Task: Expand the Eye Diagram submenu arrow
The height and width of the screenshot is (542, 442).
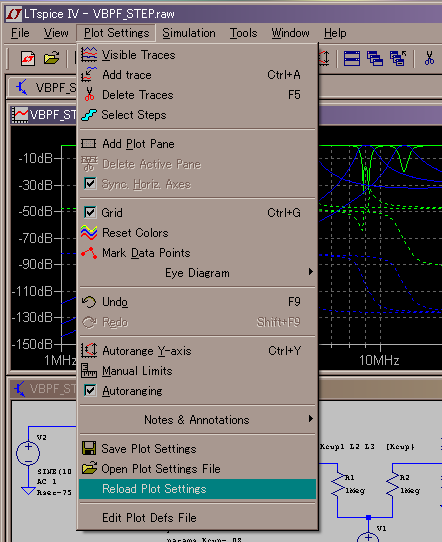Action: 311,272
